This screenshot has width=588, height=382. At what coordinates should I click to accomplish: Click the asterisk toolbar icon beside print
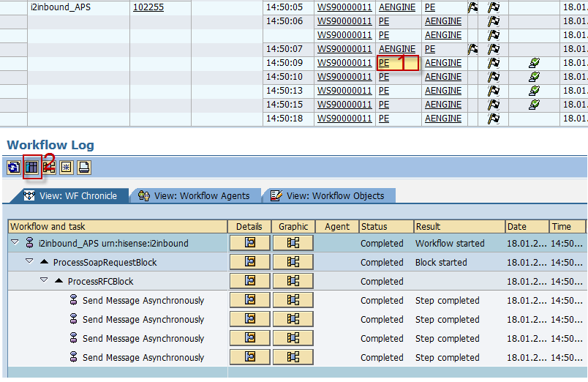point(67,168)
